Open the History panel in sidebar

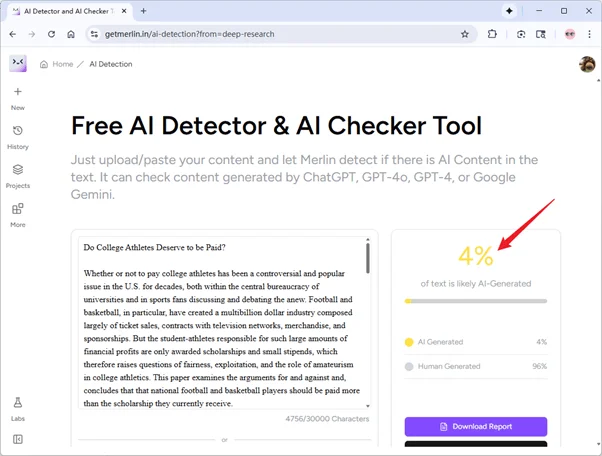pos(18,136)
